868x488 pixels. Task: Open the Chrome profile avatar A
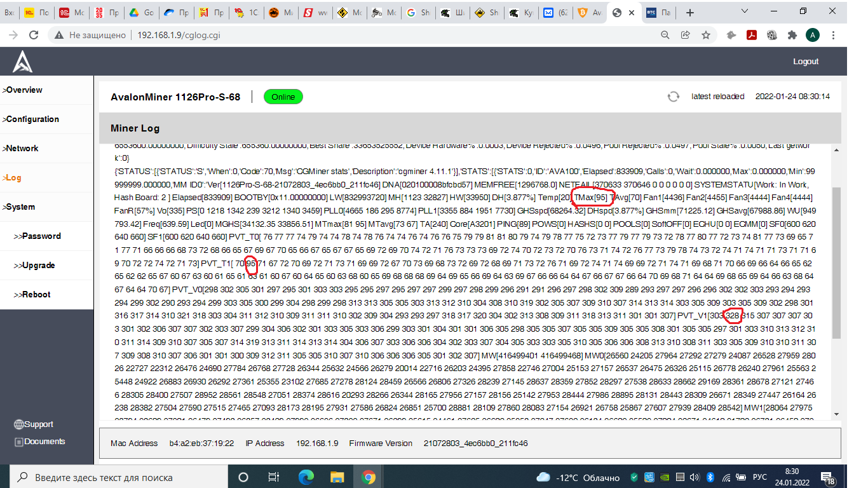click(x=812, y=35)
